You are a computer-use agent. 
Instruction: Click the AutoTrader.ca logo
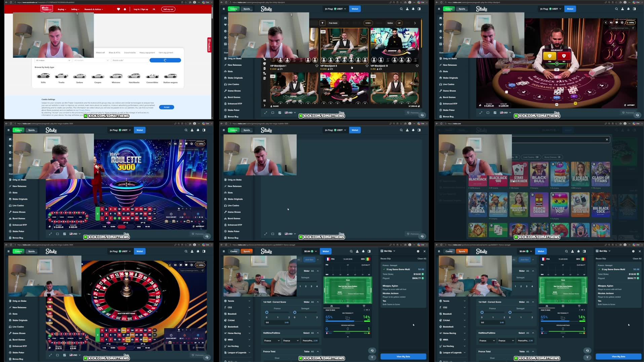click(x=47, y=9)
